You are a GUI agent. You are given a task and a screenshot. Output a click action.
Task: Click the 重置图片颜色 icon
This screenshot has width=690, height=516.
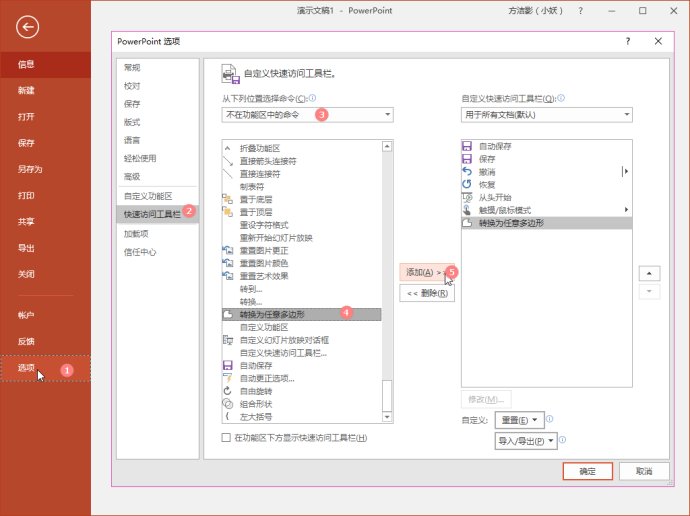click(228, 263)
